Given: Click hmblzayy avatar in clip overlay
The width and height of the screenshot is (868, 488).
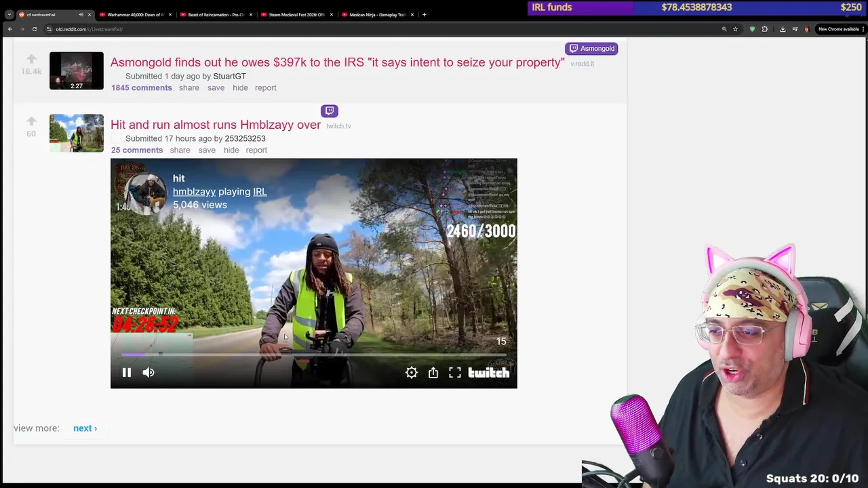Looking at the screenshot, I should (146, 193).
